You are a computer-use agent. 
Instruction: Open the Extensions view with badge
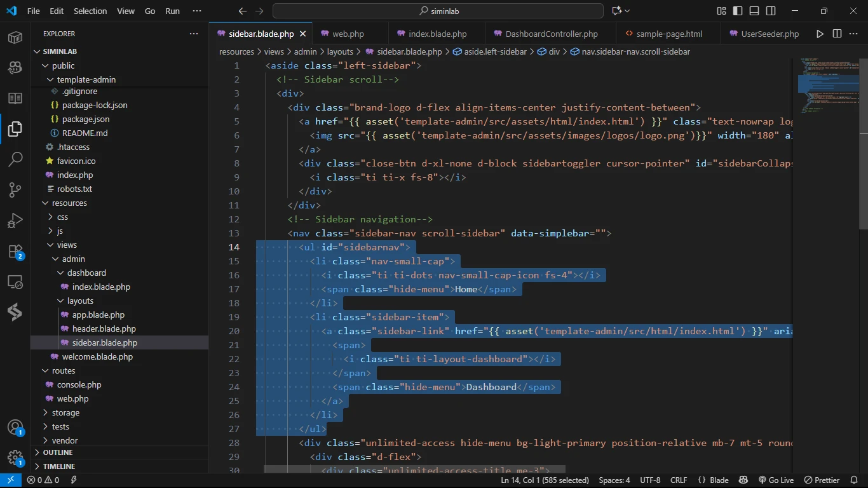pyautogui.click(x=15, y=252)
